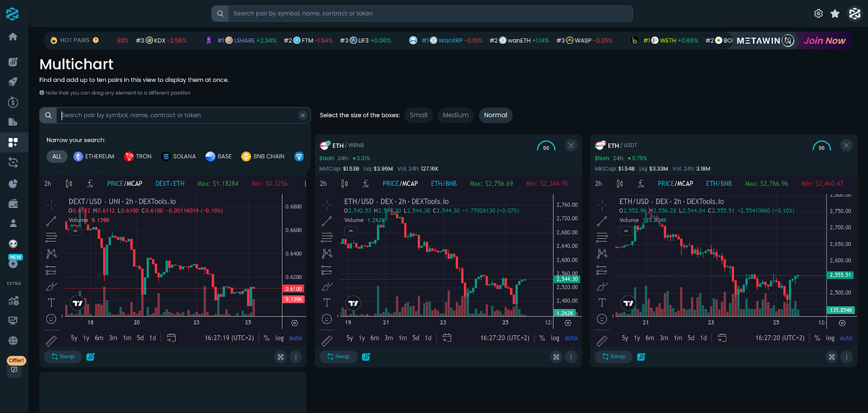Screen dimensions: 868x413
Task: Close the ETH/USDT chart card
Action: click(846, 145)
